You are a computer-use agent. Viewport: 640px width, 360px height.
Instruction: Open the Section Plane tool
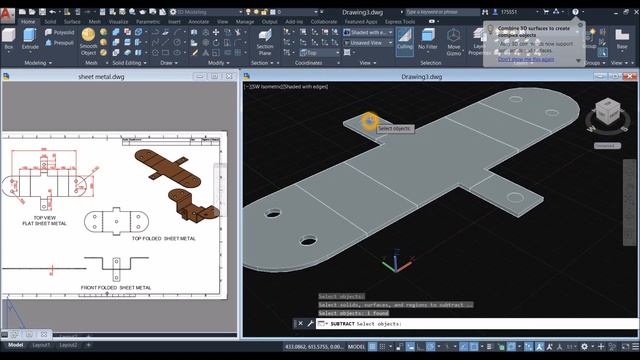(x=265, y=42)
